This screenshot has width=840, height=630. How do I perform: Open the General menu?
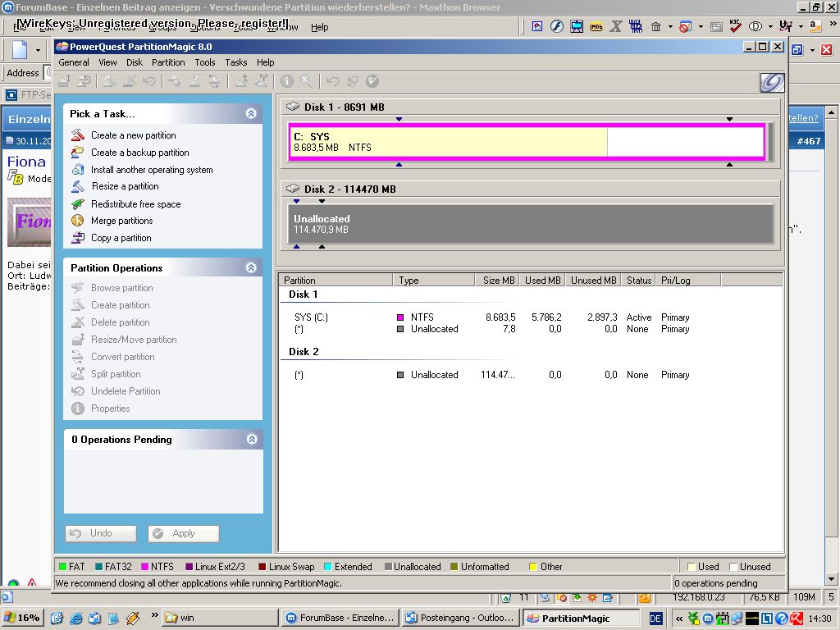[x=74, y=62]
